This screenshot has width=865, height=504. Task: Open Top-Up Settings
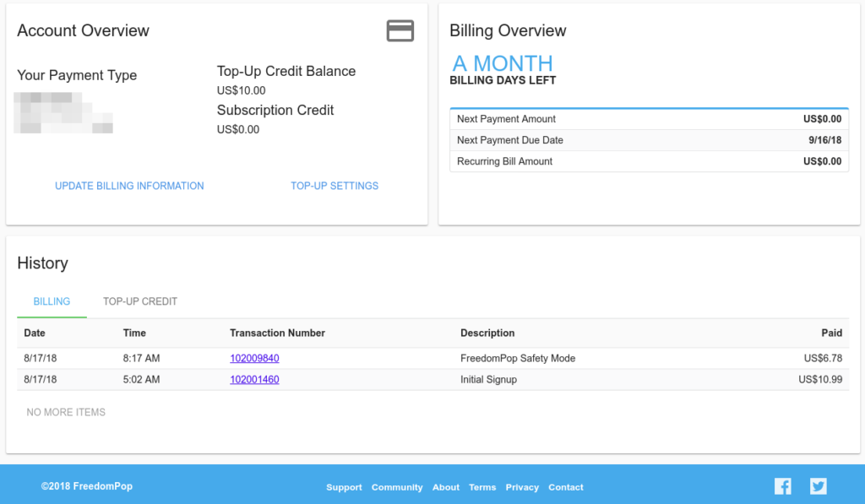[335, 186]
